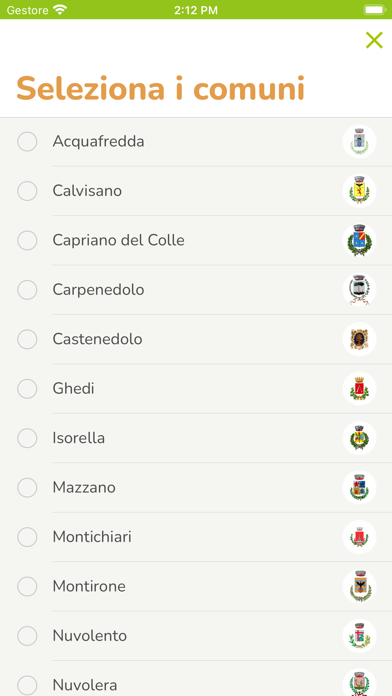Choose the Nuvolento list entry
This screenshot has height=696, width=392.
(x=196, y=636)
